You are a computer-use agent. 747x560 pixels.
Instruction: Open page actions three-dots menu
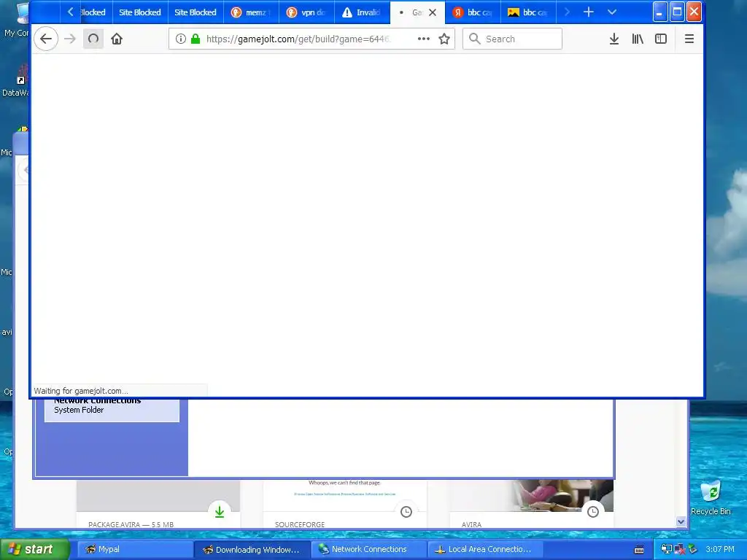[x=424, y=39]
